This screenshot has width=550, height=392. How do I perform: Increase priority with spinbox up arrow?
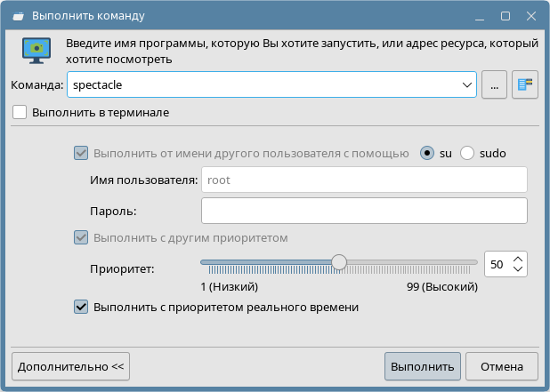519,259
